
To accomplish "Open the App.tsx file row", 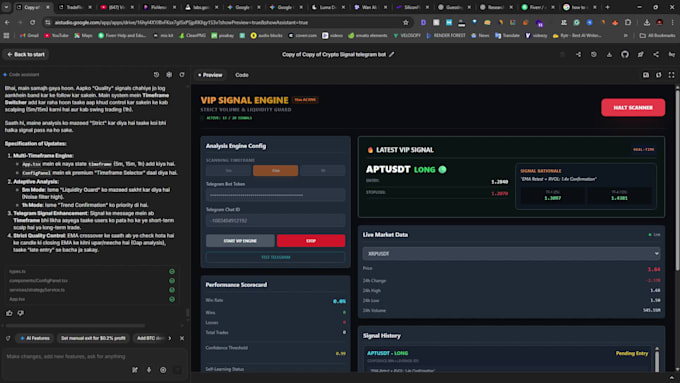I will (92, 299).
